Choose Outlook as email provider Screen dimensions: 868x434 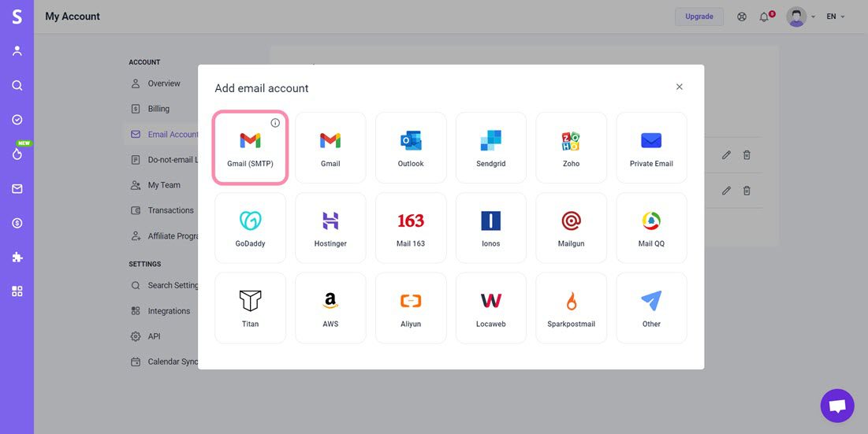[x=411, y=148]
